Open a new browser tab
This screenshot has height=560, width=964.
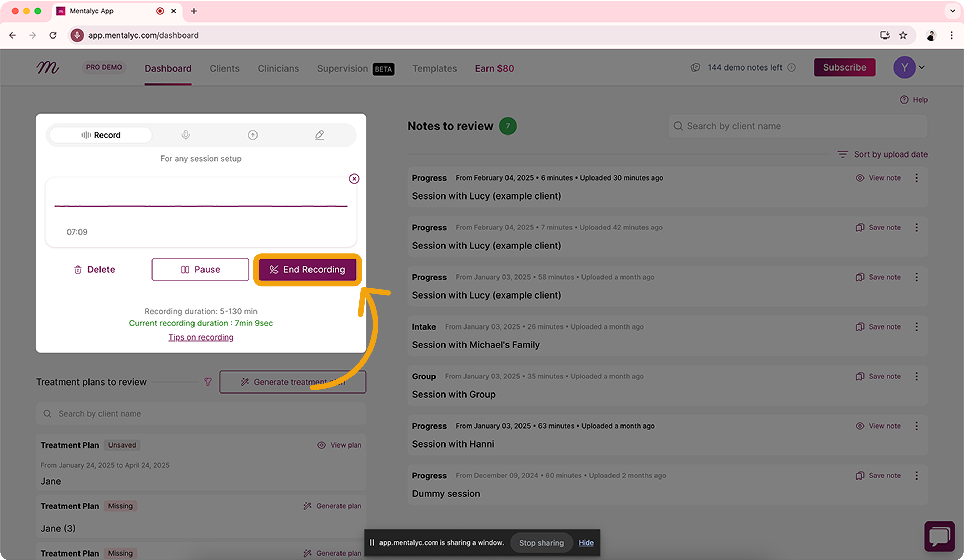click(194, 11)
